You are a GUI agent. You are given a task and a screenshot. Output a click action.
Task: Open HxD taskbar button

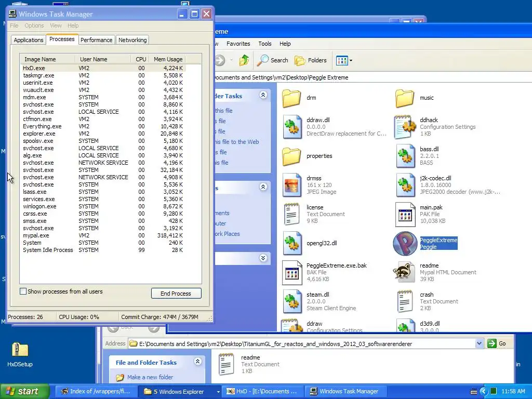[x=262, y=392]
